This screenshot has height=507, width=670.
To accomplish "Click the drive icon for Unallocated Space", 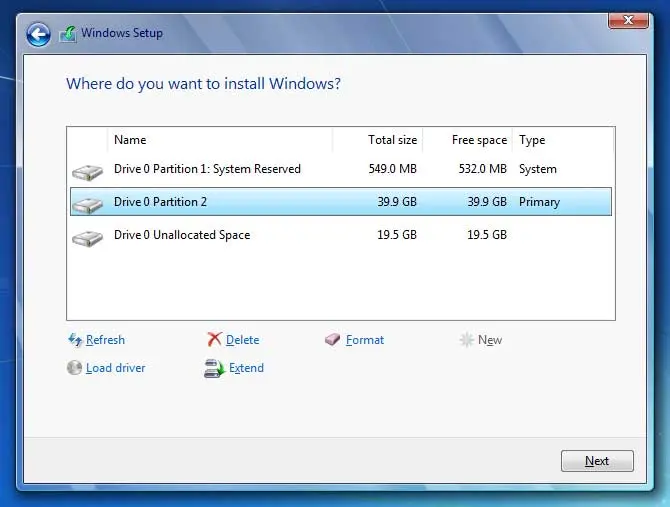I will (88, 236).
